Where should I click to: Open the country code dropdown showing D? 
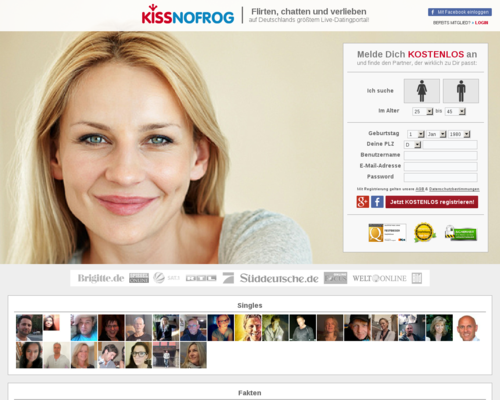click(x=413, y=145)
